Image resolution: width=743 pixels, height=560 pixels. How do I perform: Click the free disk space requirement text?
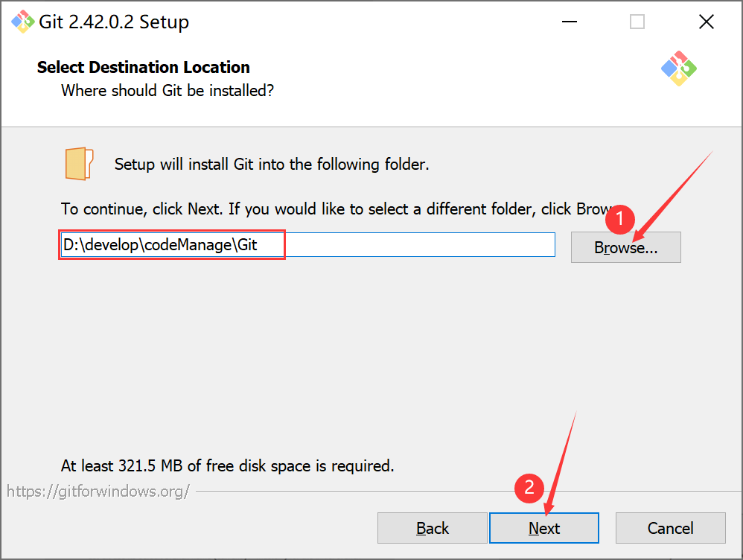[228, 466]
